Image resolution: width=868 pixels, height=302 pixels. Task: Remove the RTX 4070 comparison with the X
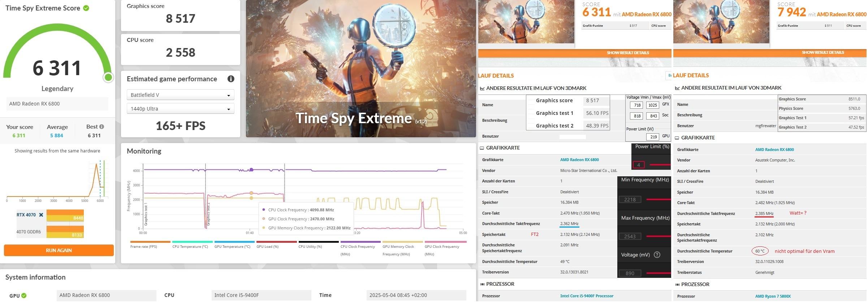(x=41, y=215)
